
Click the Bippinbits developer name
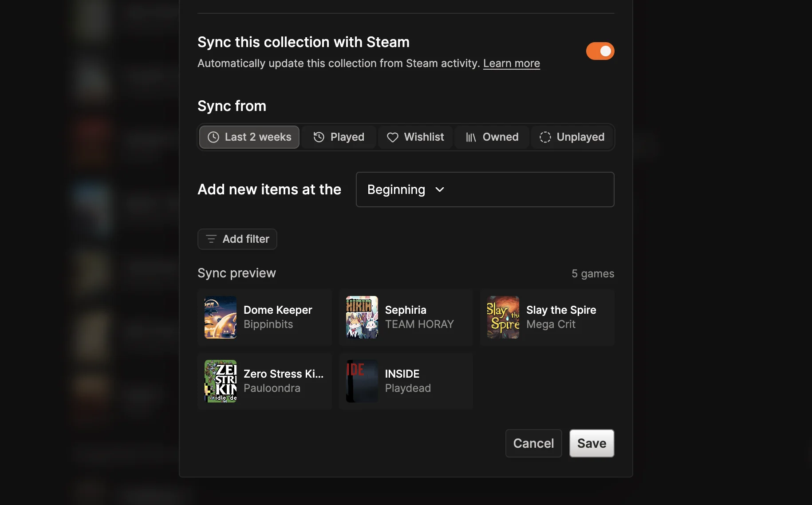click(268, 324)
